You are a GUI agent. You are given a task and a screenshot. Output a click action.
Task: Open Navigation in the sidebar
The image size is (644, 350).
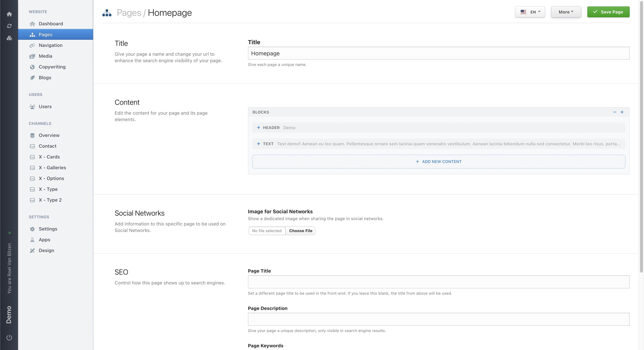tap(50, 45)
